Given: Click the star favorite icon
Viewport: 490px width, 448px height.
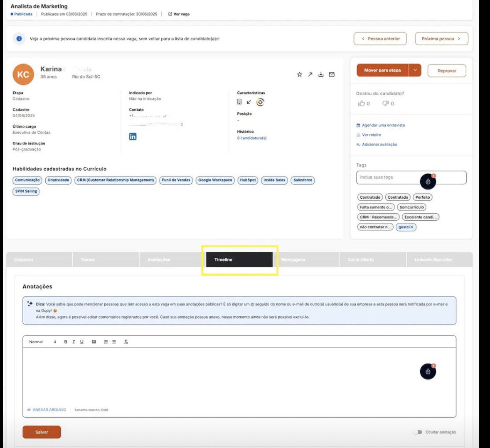Looking at the screenshot, I should click(x=299, y=75).
